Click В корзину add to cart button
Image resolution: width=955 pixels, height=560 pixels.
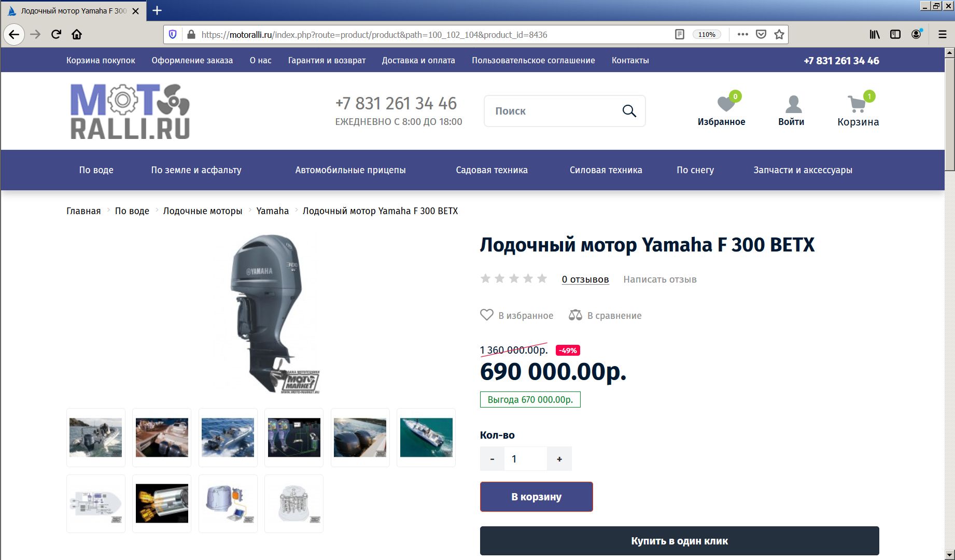[537, 497]
